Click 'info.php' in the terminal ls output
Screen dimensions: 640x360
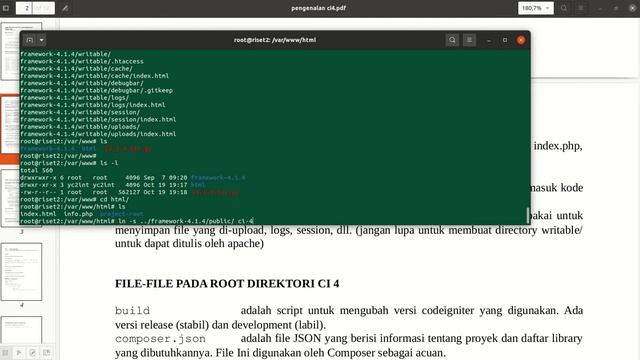tap(78, 214)
